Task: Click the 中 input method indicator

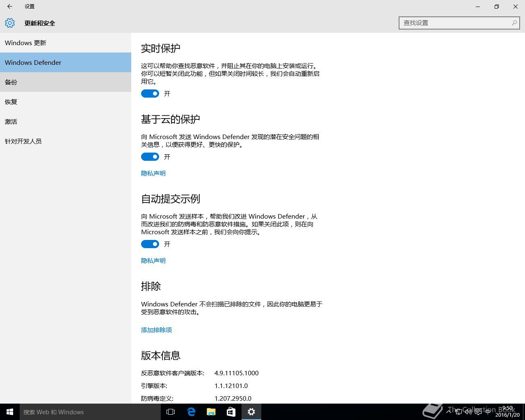Action: point(488,412)
